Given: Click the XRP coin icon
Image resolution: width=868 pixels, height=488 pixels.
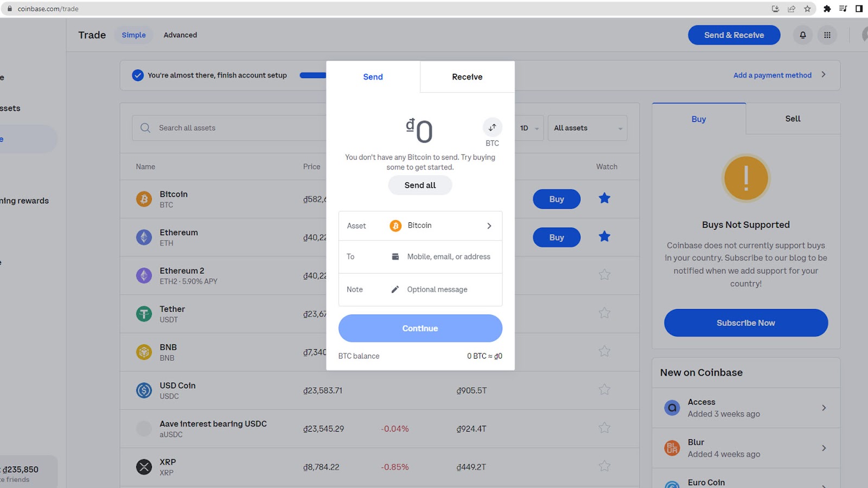Looking at the screenshot, I should (x=144, y=467).
